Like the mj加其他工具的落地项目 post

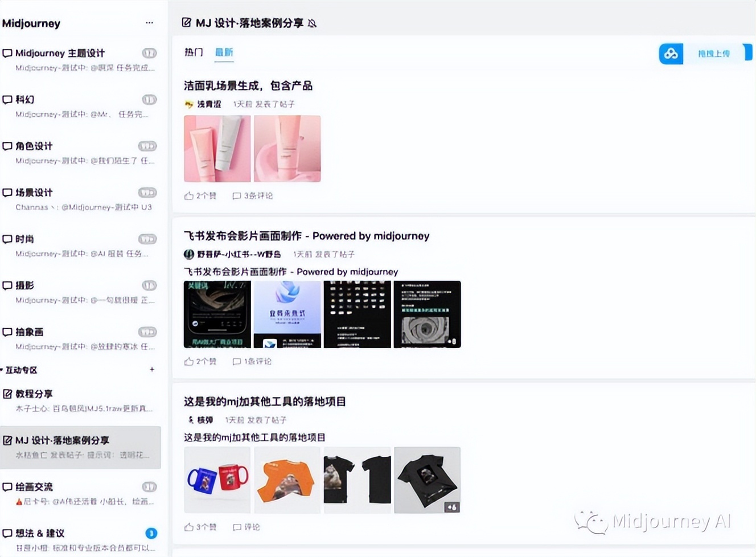click(x=200, y=527)
